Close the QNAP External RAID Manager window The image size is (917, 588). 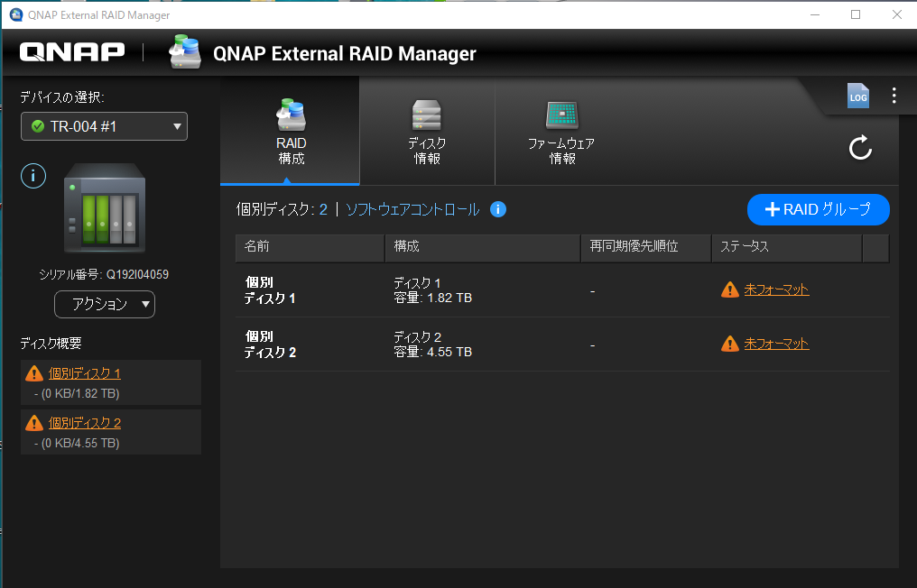tap(896, 14)
